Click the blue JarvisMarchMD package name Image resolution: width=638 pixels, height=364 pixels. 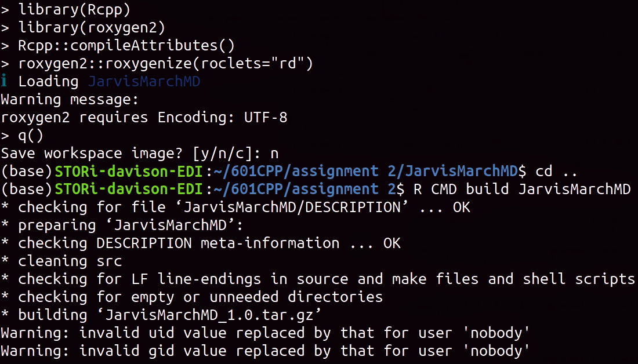[144, 81]
